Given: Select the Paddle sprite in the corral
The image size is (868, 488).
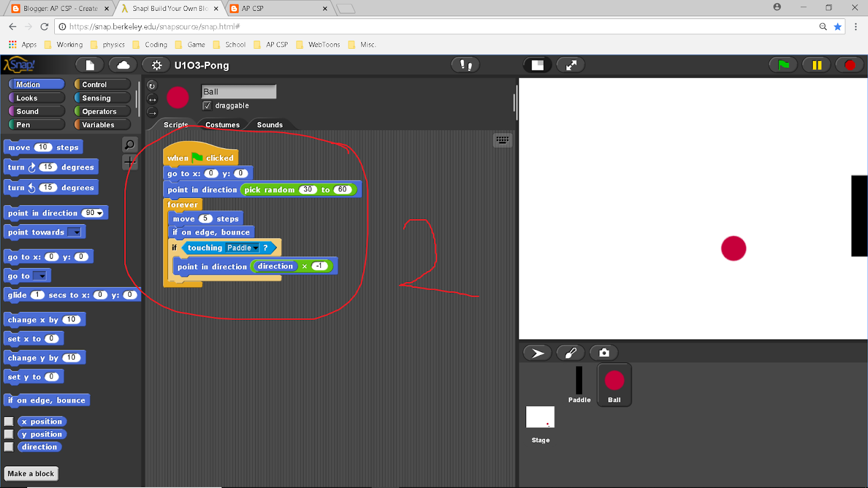Looking at the screenshot, I should [579, 384].
